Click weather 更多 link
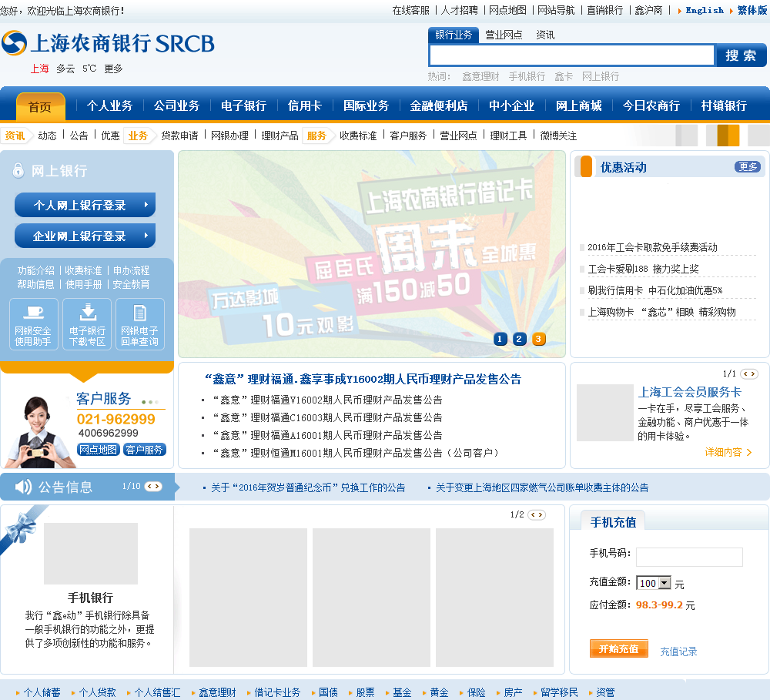 coord(113,69)
